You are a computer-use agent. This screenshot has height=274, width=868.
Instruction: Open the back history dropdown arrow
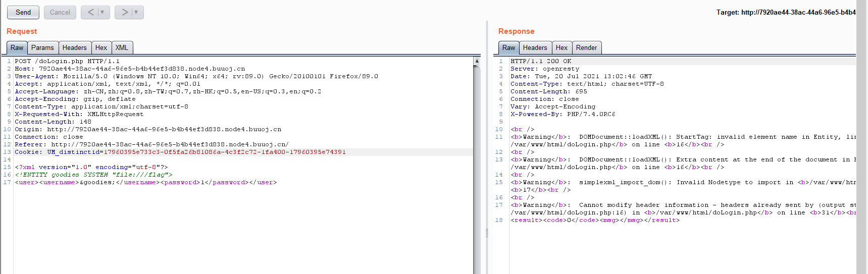[103, 12]
